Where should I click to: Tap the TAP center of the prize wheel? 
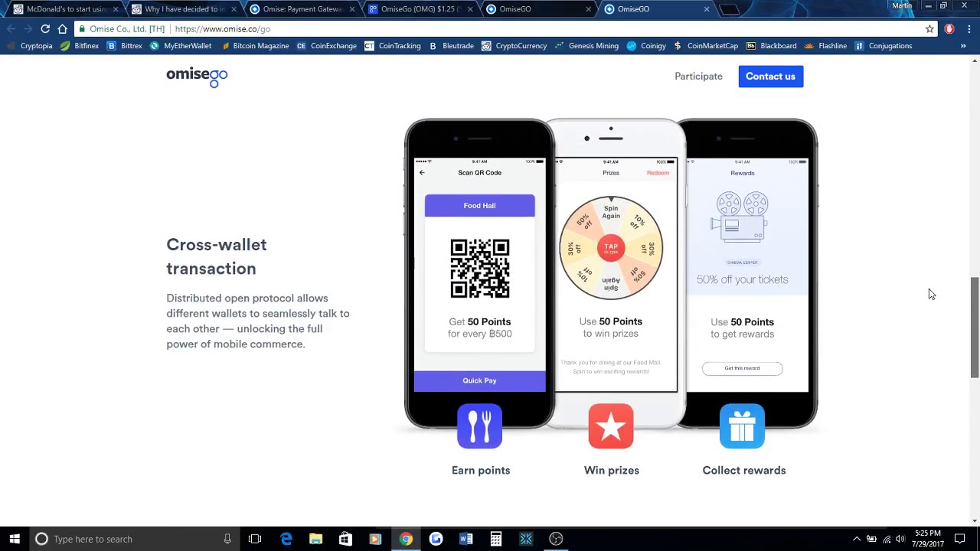[611, 248]
